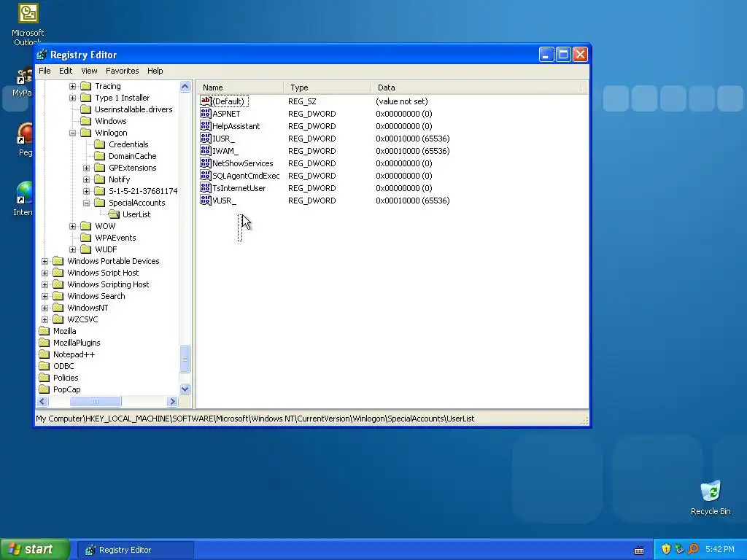Expand the Windows Search key

point(44,296)
